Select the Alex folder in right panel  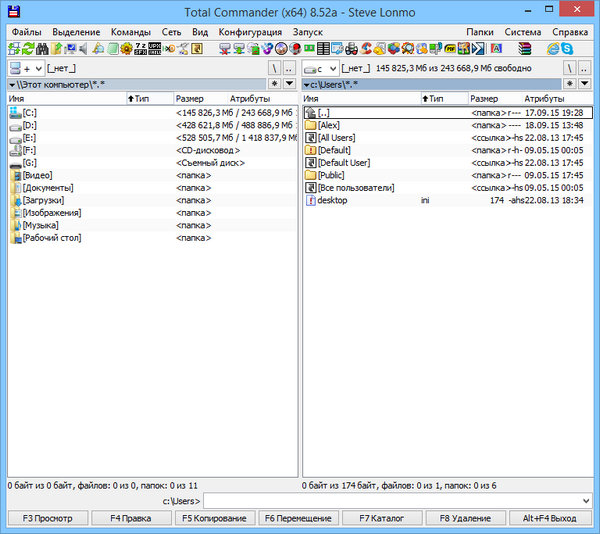pyautogui.click(x=329, y=125)
